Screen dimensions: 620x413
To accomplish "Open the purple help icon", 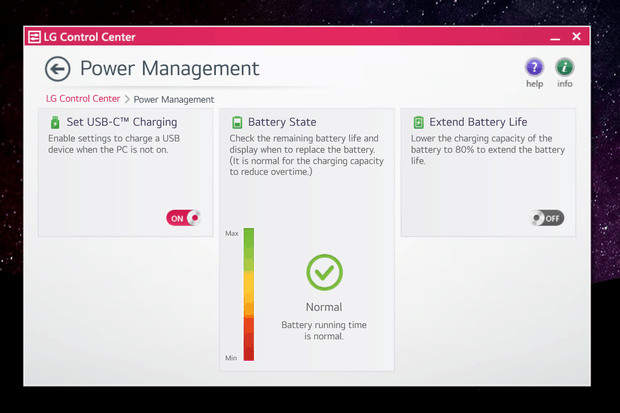I will click(534, 67).
